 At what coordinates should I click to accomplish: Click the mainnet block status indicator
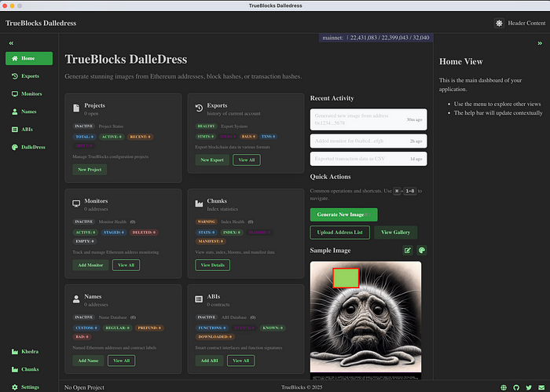coord(376,38)
